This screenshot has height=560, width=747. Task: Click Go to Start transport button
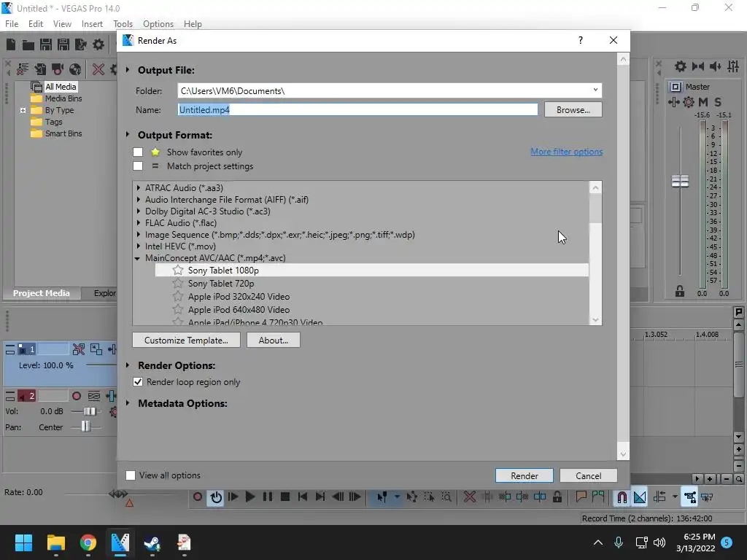coord(303,497)
